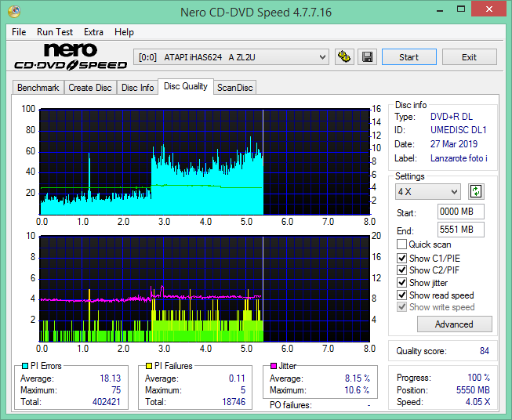Maximize the Nero window

coord(461,9)
